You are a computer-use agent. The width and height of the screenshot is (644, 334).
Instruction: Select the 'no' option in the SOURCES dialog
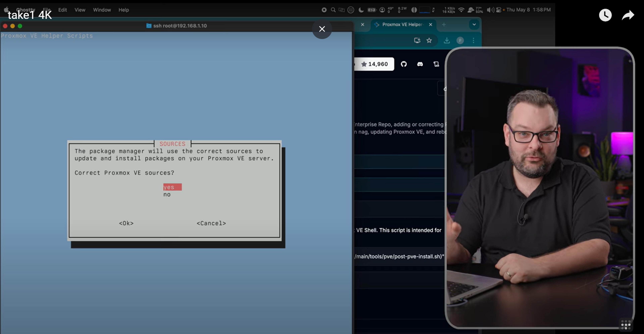tap(167, 194)
